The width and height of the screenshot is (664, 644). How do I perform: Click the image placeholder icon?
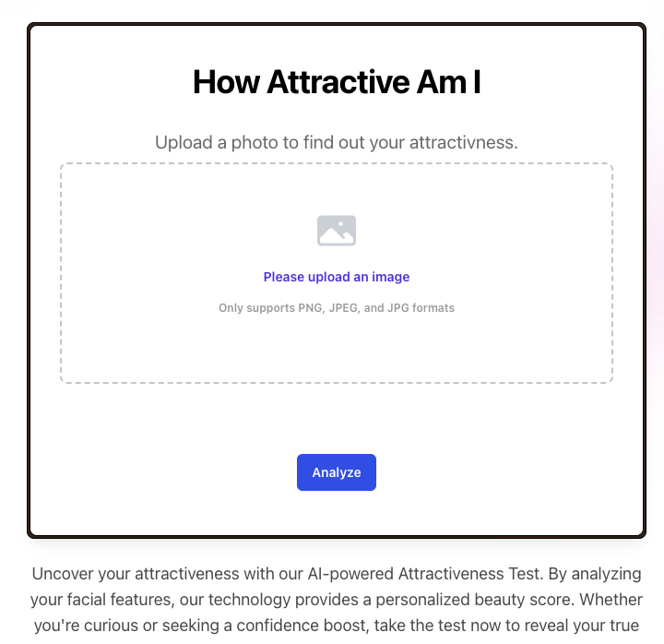pyautogui.click(x=337, y=231)
